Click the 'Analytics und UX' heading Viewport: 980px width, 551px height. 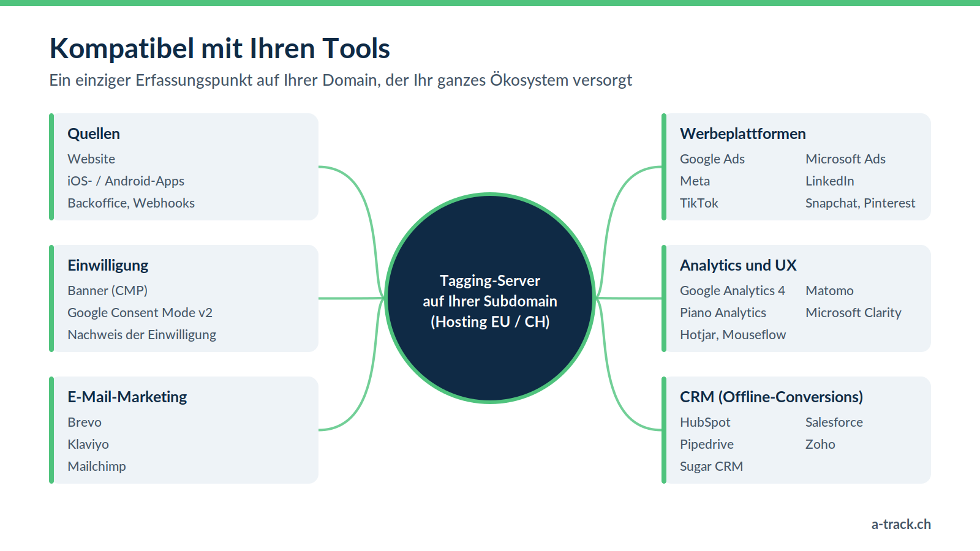pos(738,265)
